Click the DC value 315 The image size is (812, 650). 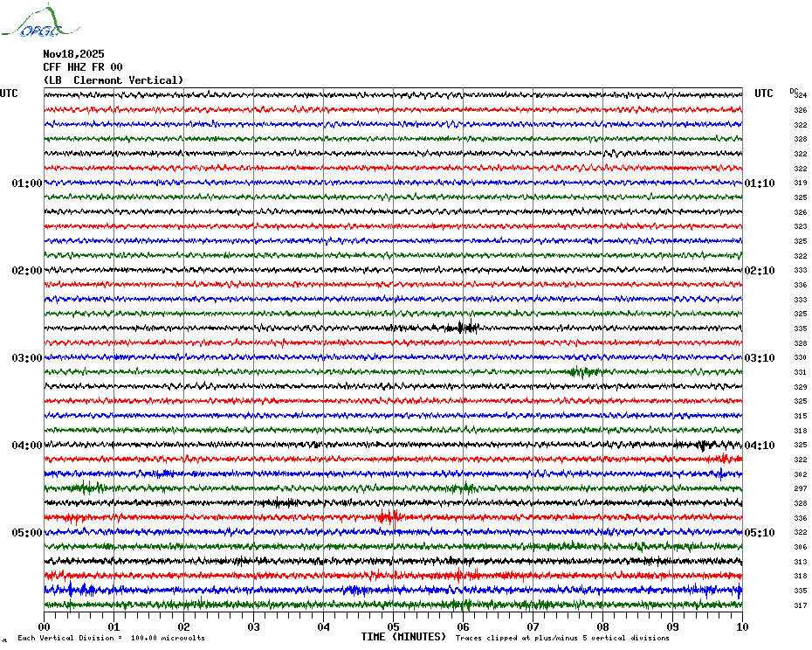tap(801, 416)
